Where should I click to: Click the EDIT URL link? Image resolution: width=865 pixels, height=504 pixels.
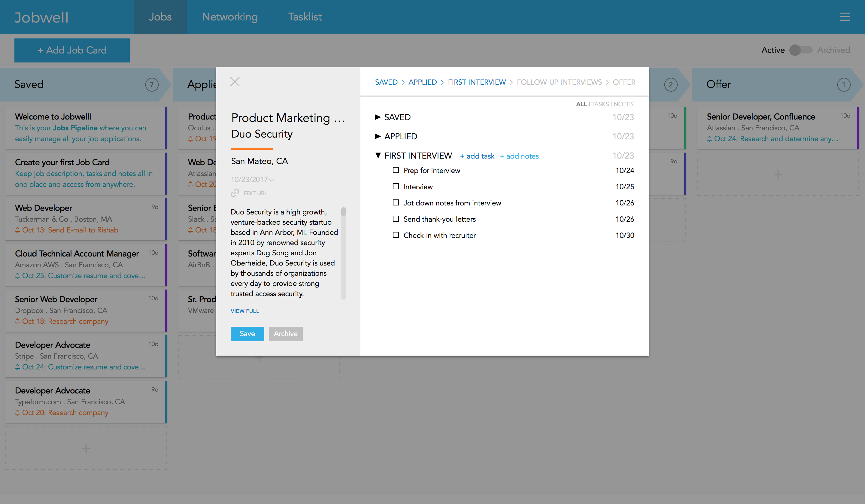[255, 193]
